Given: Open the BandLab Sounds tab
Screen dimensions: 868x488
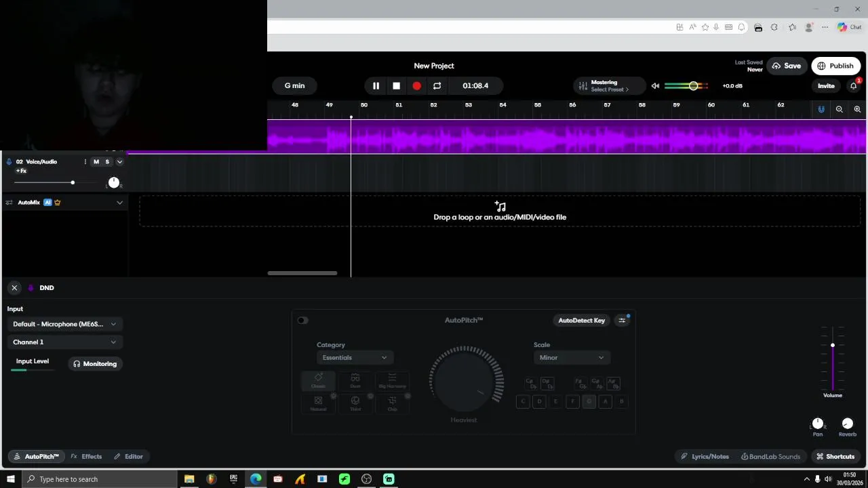Looking at the screenshot, I should [x=771, y=457].
